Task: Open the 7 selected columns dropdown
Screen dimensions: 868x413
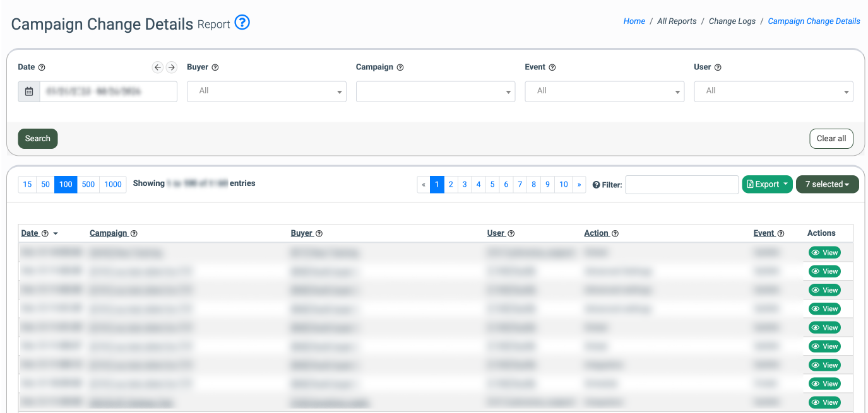Action: point(827,184)
